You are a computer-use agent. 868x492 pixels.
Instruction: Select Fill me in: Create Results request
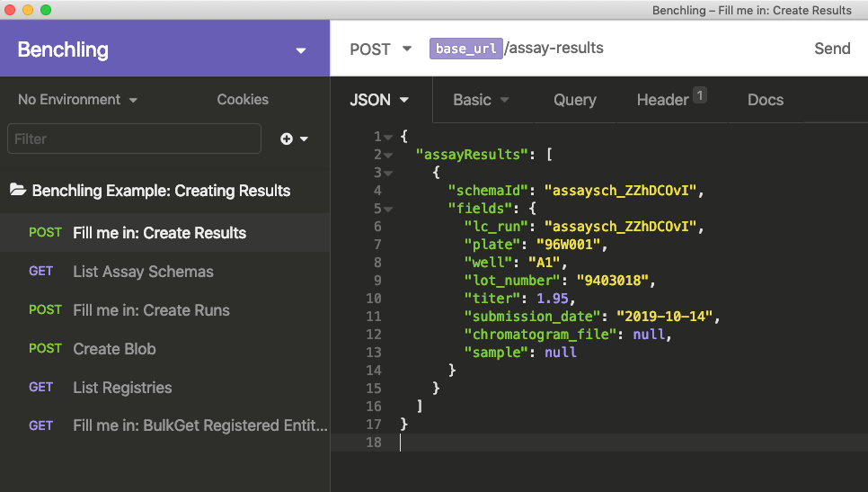[x=165, y=233]
